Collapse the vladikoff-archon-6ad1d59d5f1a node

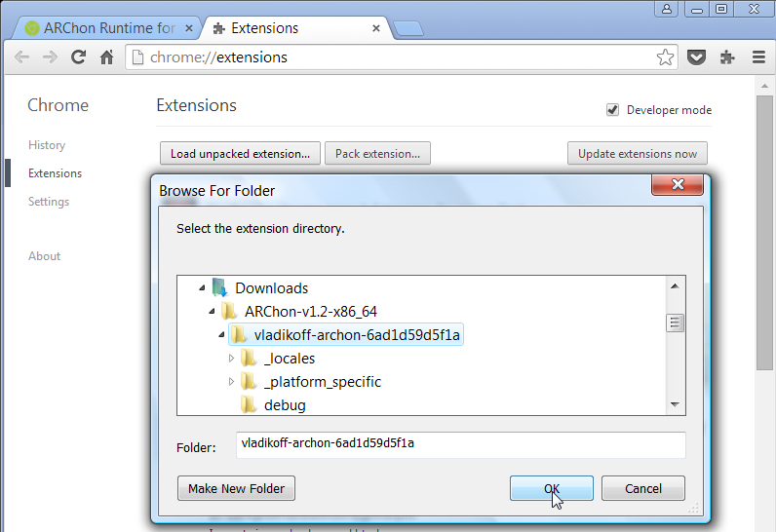pos(221,335)
